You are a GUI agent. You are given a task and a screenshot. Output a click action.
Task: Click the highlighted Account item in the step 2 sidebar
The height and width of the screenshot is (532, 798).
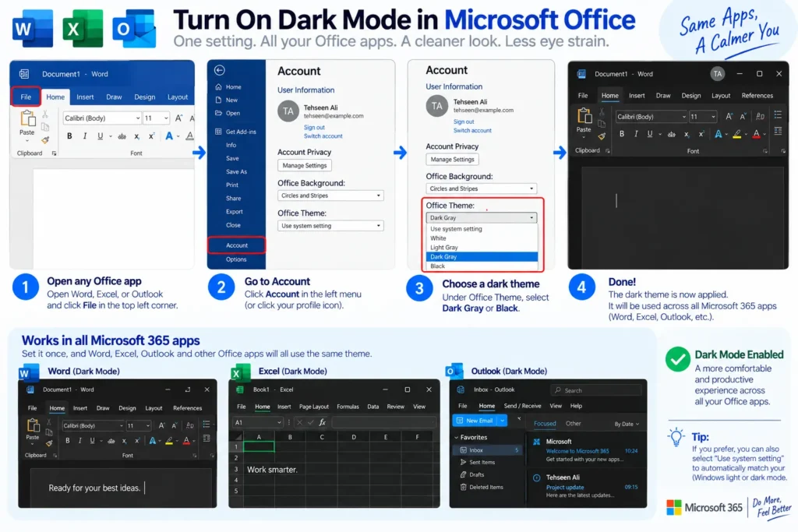[x=237, y=245]
